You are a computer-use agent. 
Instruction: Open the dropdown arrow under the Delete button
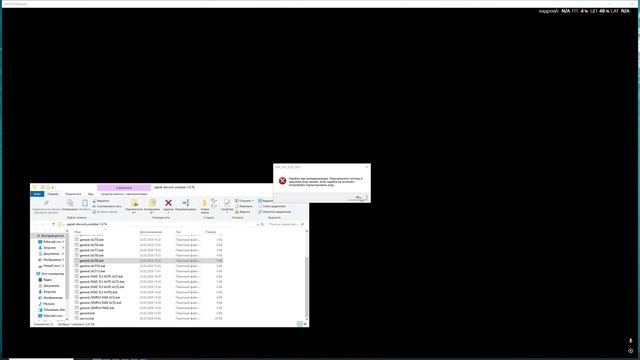tap(168, 213)
